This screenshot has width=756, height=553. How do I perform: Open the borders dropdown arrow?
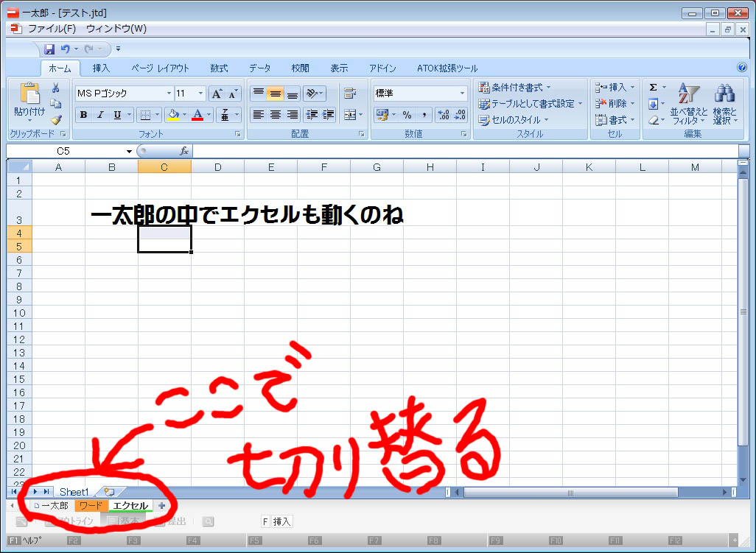point(157,115)
